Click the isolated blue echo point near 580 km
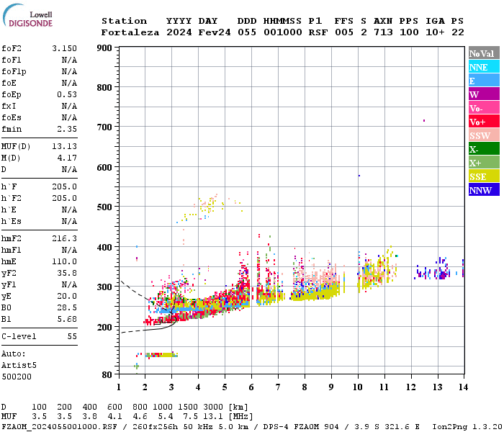Viewport: 504px width, 432px height. [x=359, y=176]
